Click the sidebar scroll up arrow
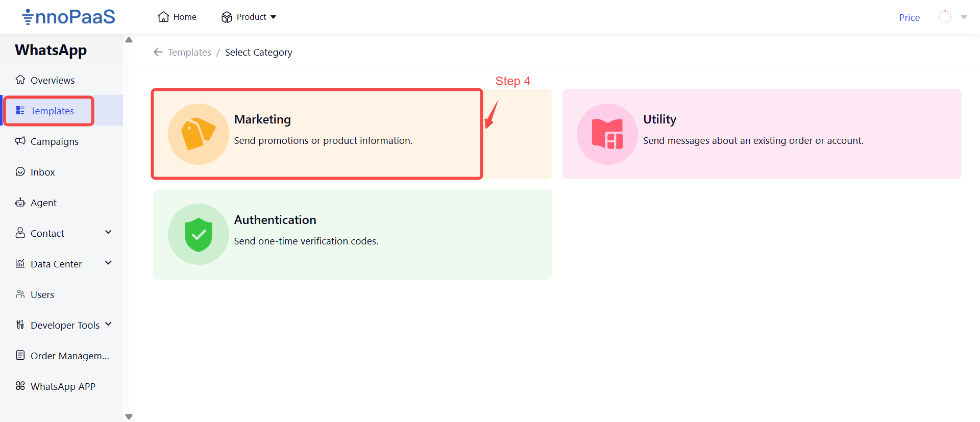 [x=129, y=40]
